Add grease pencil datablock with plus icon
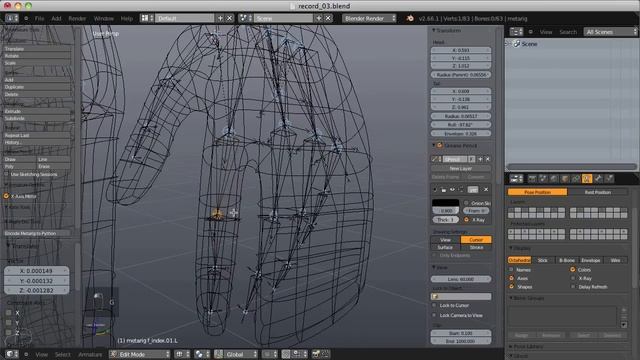 480,159
